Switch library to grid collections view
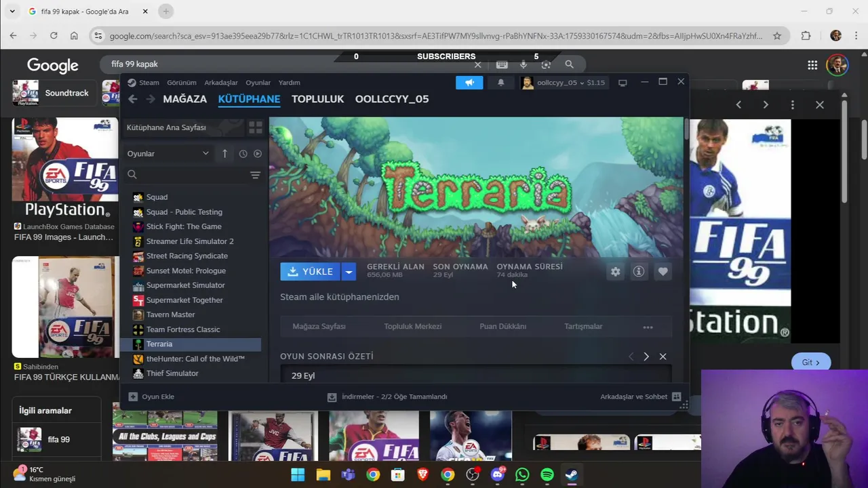The height and width of the screenshot is (488, 868). [x=256, y=127]
